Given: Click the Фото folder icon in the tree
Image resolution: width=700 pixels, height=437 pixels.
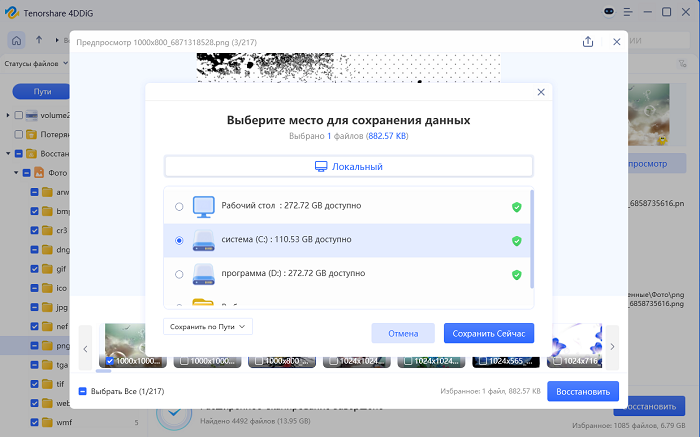Looking at the screenshot, I should click(x=39, y=173).
